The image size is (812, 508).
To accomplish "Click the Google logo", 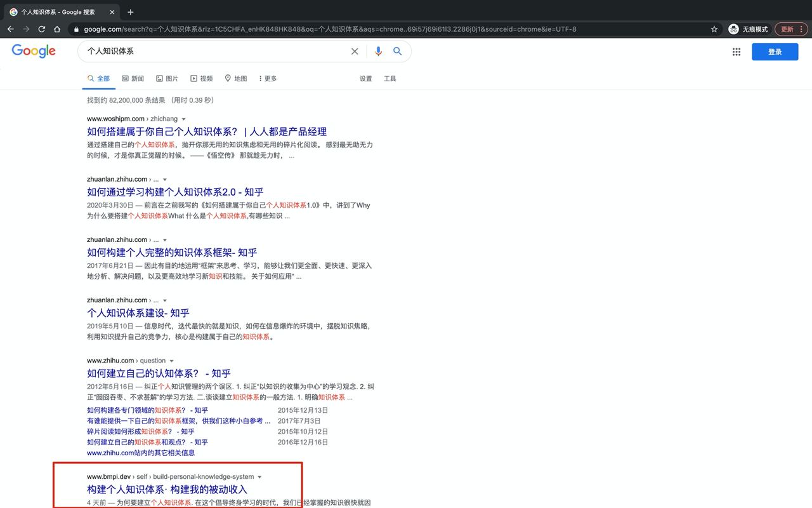I will (x=34, y=51).
